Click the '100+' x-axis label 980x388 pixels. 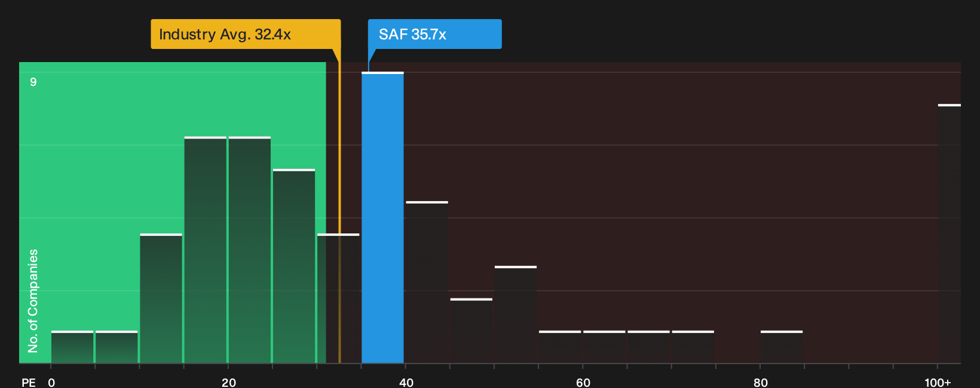(x=938, y=382)
